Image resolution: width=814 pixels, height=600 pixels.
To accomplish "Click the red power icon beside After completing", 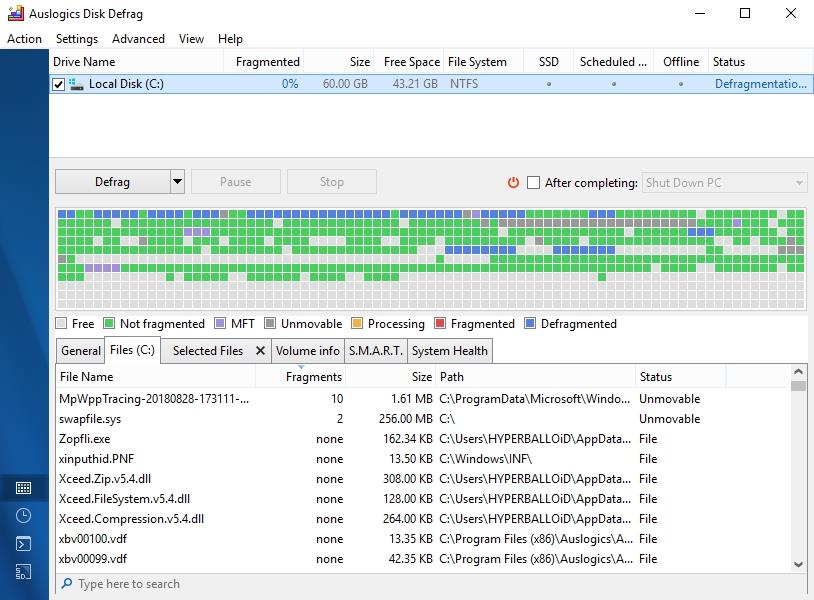I will coord(513,182).
